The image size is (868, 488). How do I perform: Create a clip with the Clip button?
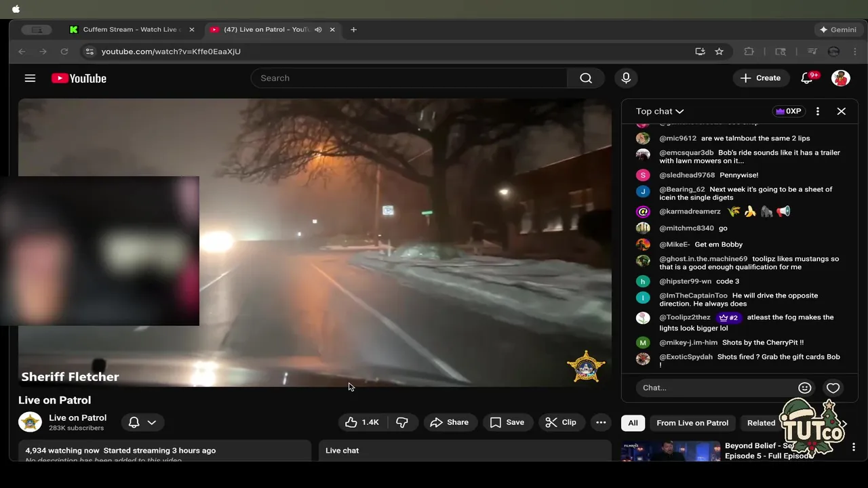[x=561, y=422]
